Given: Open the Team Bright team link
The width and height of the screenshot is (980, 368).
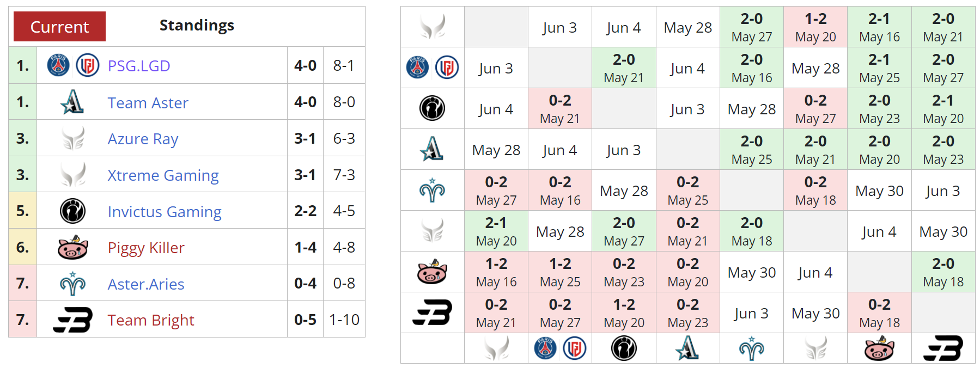Looking at the screenshot, I should click(150, 320).
